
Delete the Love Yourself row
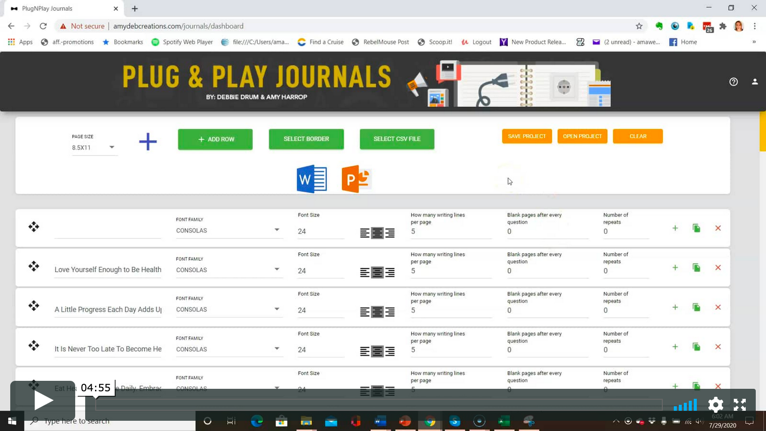(x=718, y=268)
